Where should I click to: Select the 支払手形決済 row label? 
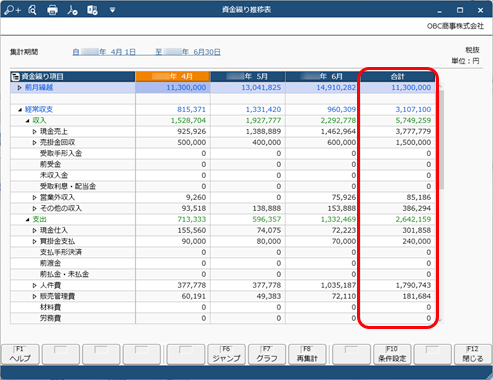click(x=61, y=252)
